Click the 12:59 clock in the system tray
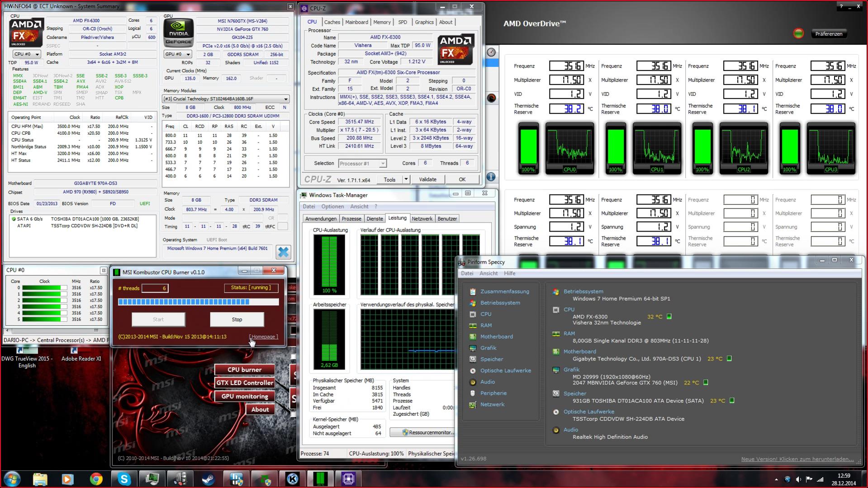The width and height of the screenshot is (868, 488). [x=844, y=476]
